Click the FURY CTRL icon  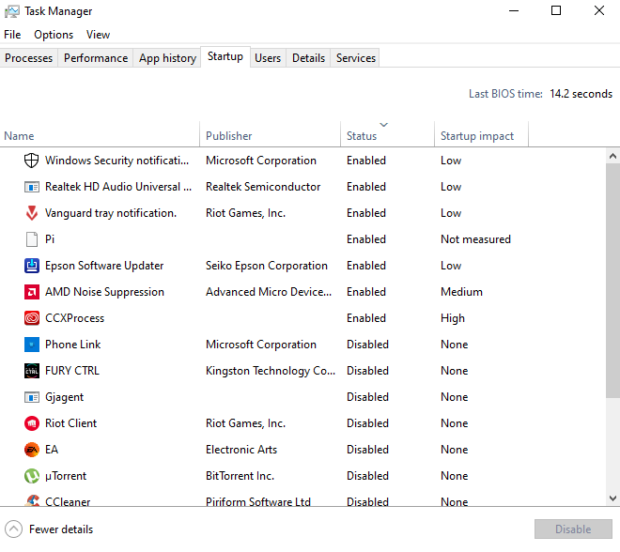pyautogui.click(x=31, y=371)
